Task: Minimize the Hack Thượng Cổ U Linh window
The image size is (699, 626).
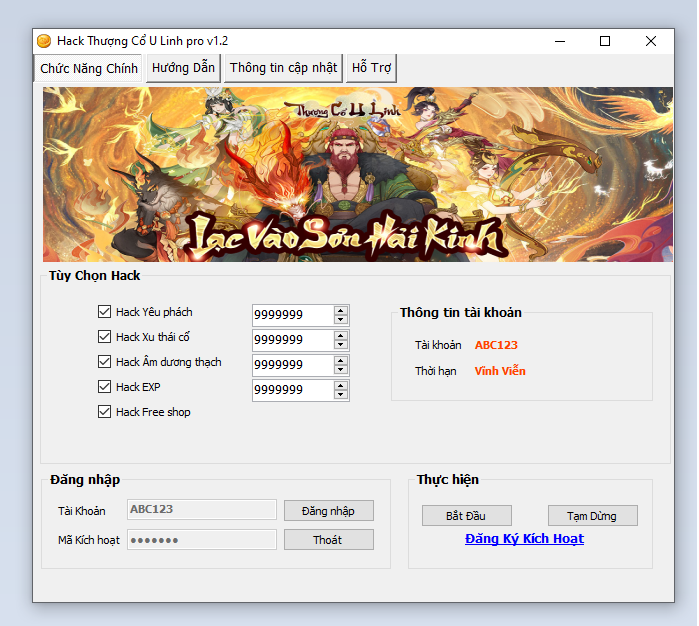Action: pyautogui.click(x=558, y=41)
